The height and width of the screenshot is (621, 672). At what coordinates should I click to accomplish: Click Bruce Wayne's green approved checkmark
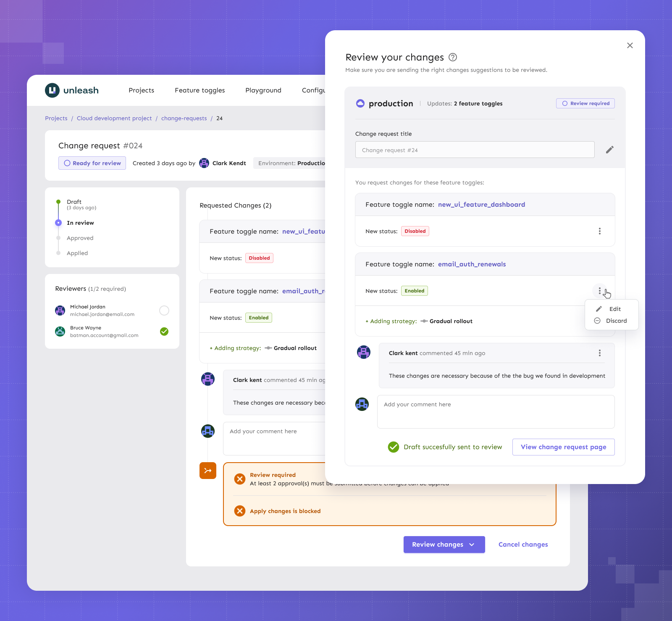click(164, 332)
